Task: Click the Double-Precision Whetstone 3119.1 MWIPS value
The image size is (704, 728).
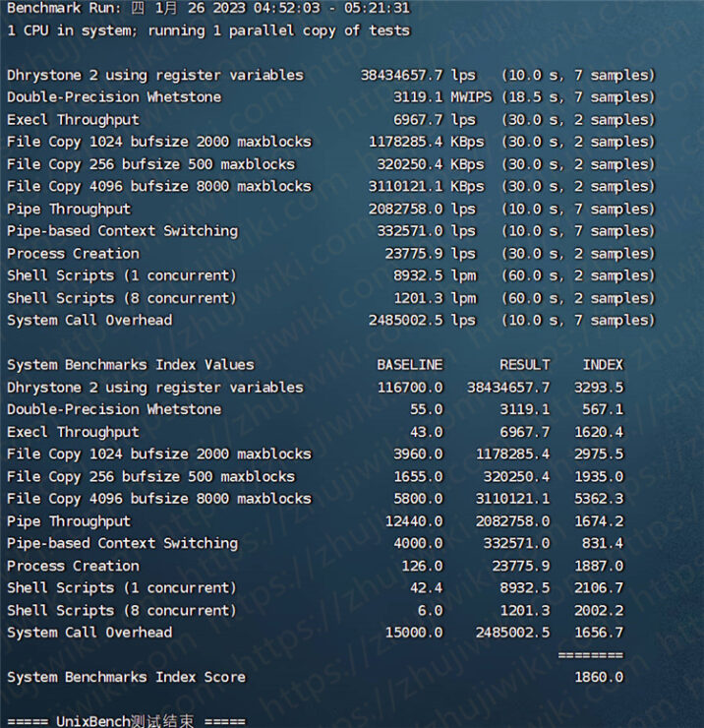Action: click(442, 97)
